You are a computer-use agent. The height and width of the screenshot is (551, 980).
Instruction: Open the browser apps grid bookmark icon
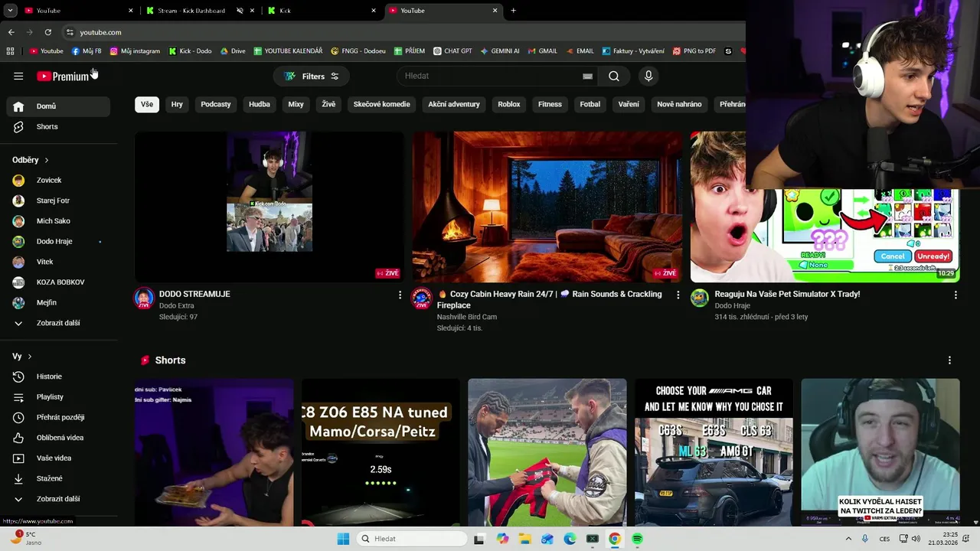coord(10,51)
